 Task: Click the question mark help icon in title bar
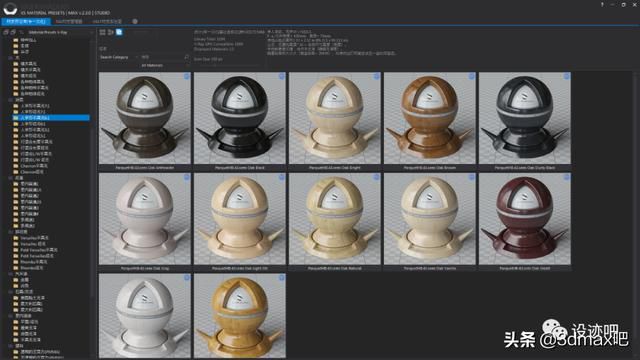point(602,4)
